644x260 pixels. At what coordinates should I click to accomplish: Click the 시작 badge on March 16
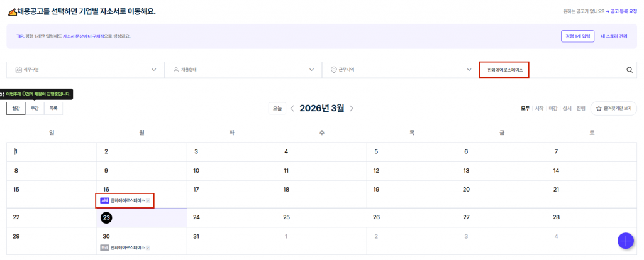(104, 200)
